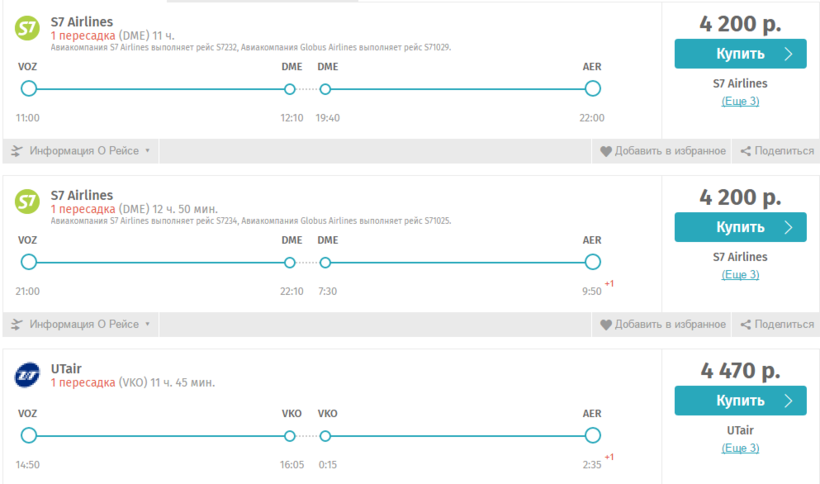Viewport: 820px width, 484px height.
Task: Expand flight information for the 21:00 flight
Action: tap(84, 324)
